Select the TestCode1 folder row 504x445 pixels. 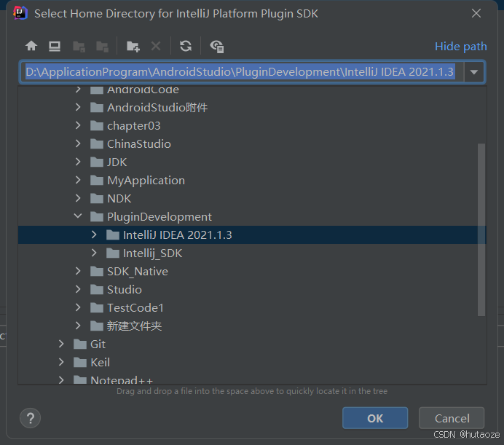(252, 307)
